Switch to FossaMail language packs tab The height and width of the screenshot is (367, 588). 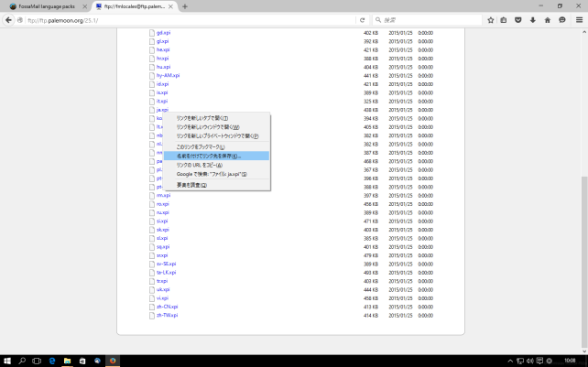coord(47,6)
